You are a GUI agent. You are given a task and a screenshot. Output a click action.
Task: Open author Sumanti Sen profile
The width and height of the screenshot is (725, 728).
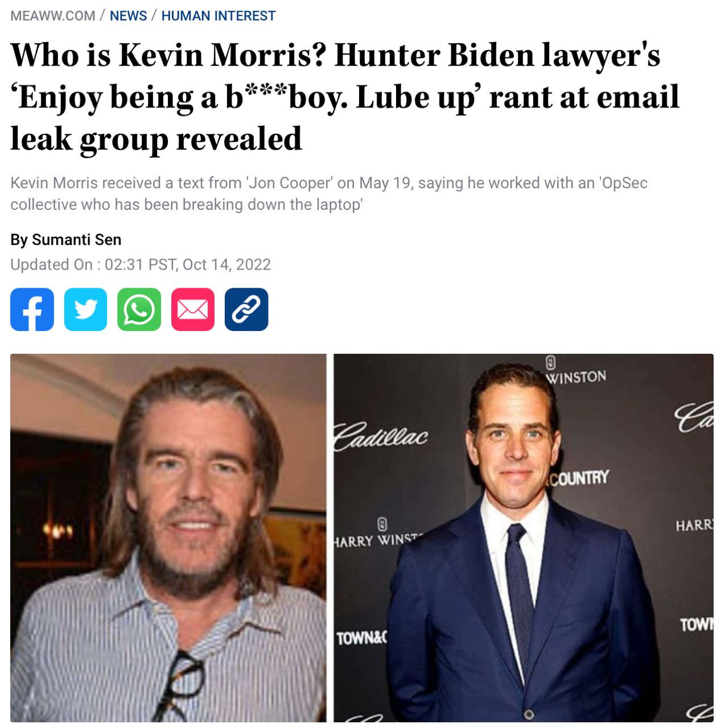click(x=77, y=239)
